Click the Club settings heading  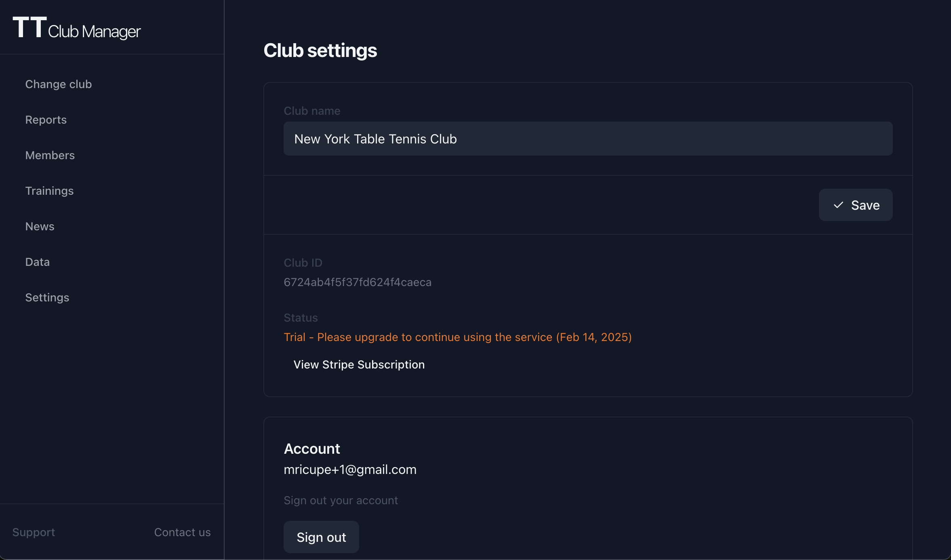(320, 51)
